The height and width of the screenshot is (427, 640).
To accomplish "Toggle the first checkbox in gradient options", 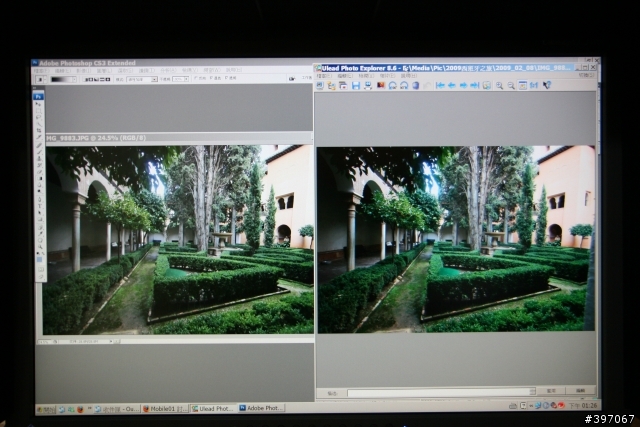I will click(x=196, y=78).
